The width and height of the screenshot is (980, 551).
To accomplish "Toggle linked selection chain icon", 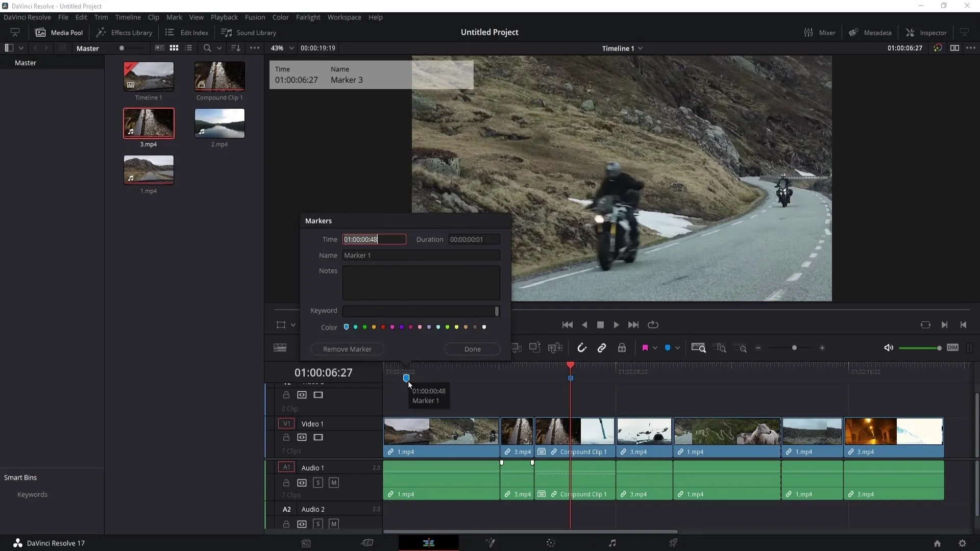I will tap(602, 348).
